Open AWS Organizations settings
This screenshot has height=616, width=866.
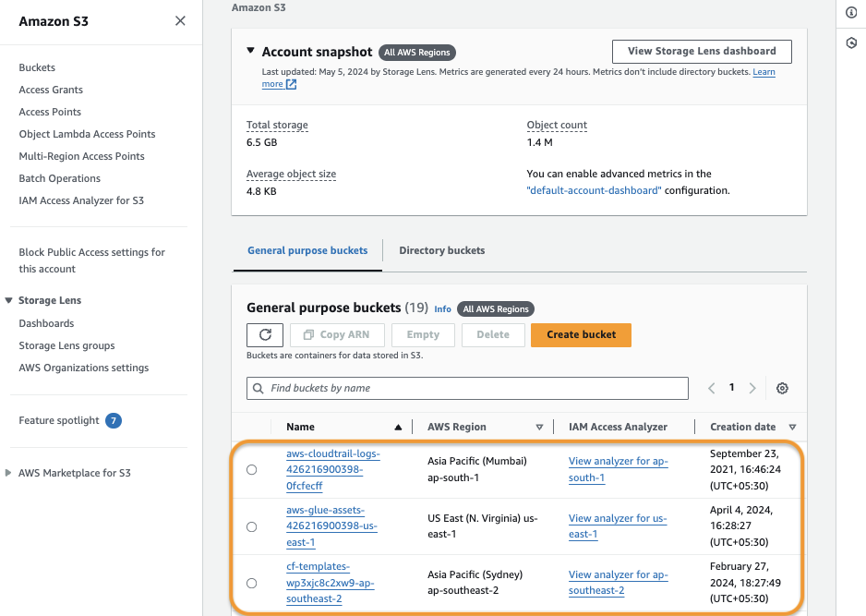pos(84,368)
